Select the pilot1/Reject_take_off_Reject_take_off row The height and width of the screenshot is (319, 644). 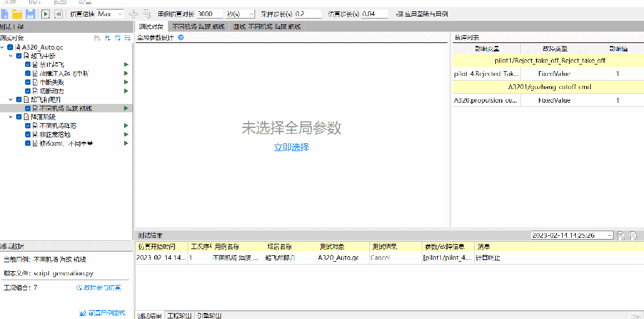pyautogui.click(x=548, y=61)
